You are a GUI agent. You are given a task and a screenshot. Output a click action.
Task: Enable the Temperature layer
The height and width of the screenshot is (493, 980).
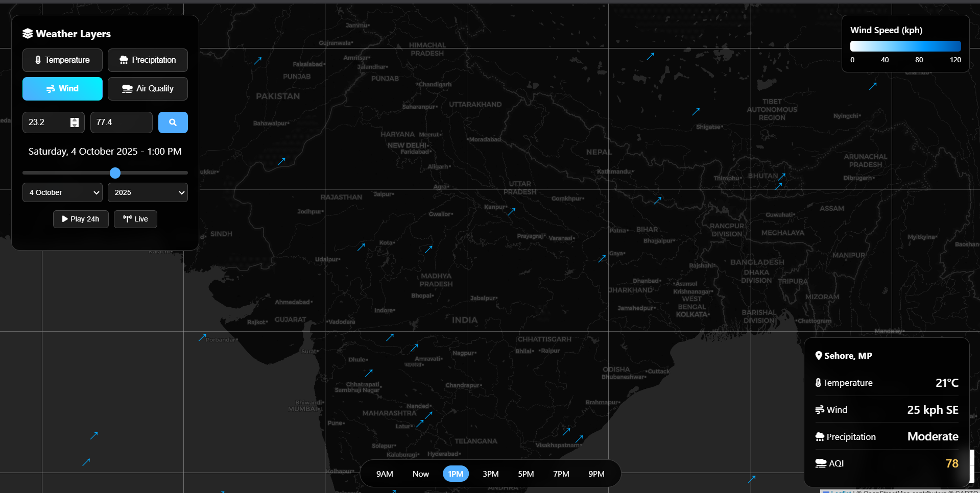pyautogui.click(x=62, y=60)
